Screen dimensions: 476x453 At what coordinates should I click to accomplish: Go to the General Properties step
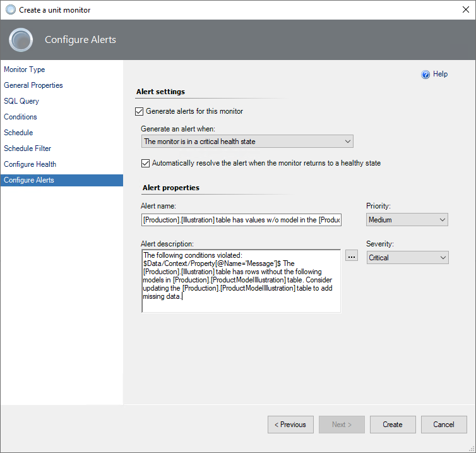[33, 85]
